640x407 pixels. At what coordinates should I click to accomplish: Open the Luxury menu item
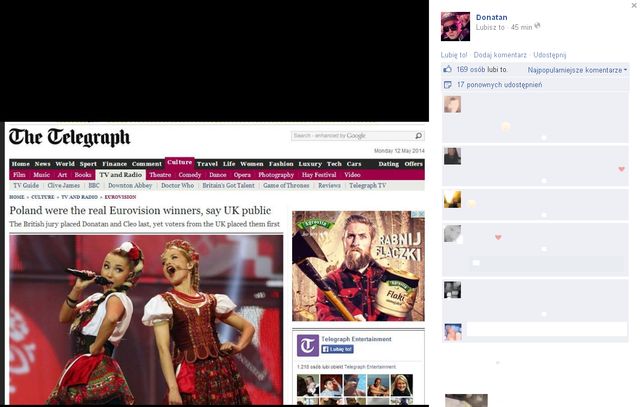coord(310,164)
